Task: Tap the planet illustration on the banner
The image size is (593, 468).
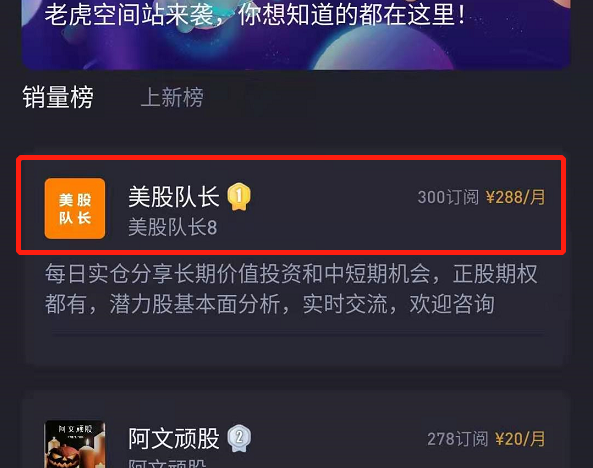Action: 382,47
